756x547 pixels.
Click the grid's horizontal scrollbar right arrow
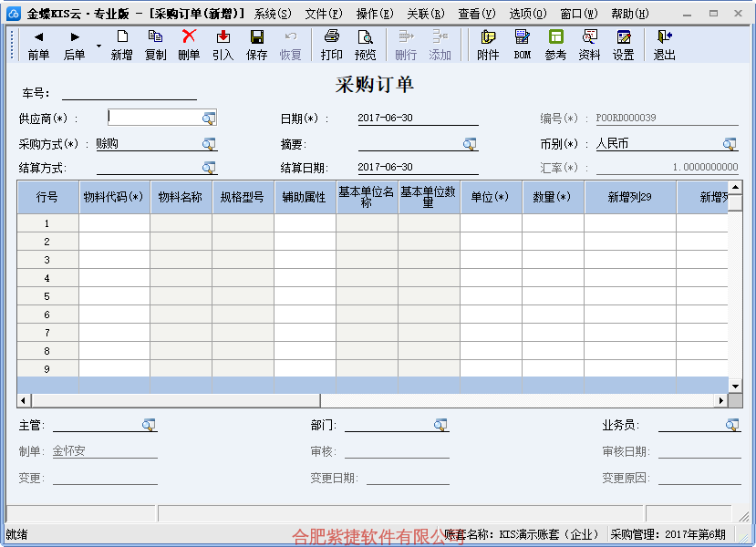tap(720, 400)
